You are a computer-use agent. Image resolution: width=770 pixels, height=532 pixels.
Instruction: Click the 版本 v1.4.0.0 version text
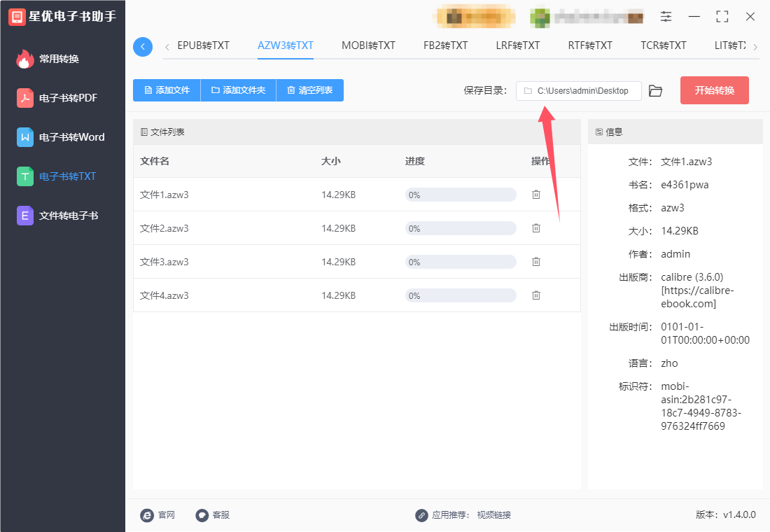coord(726,514)
